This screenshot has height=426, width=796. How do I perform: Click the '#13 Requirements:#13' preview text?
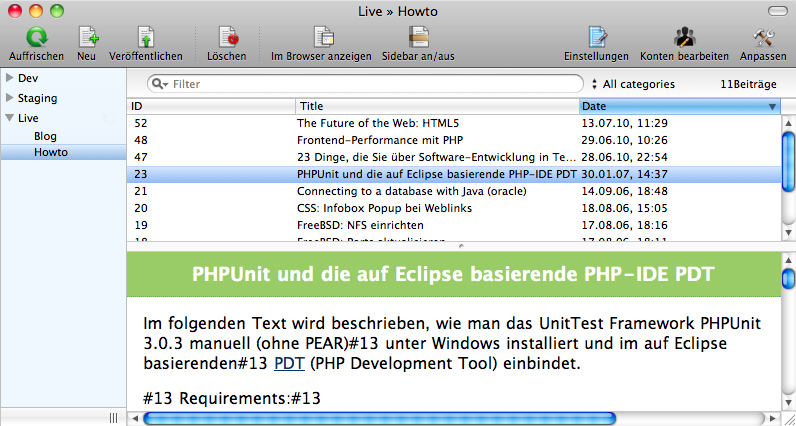click(232, 398)
